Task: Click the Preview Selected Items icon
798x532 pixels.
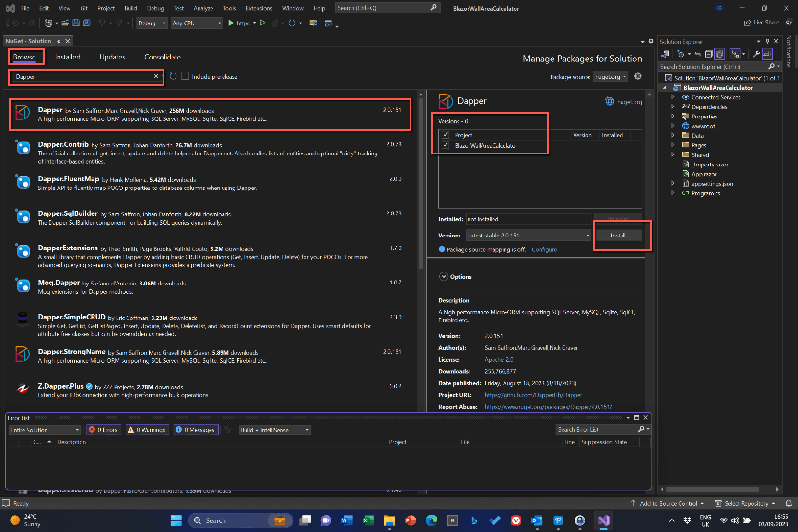Action: coord(767,54)
